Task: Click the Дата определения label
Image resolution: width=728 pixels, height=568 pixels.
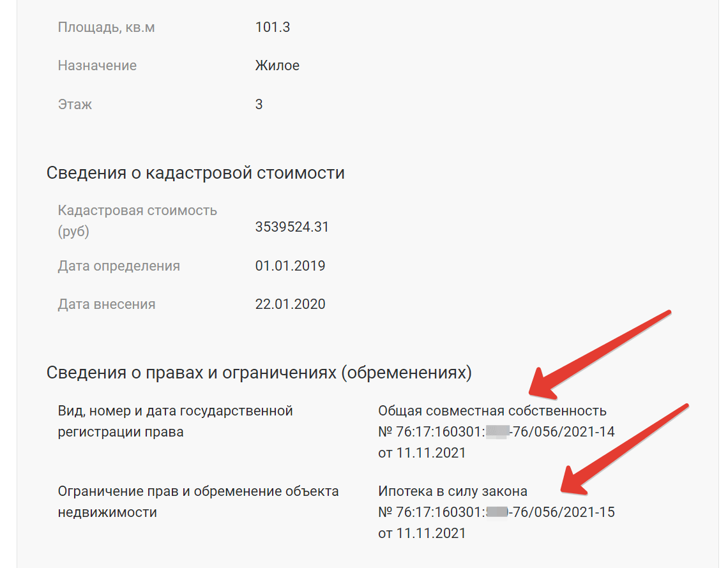Action: (x=119, y=266)
